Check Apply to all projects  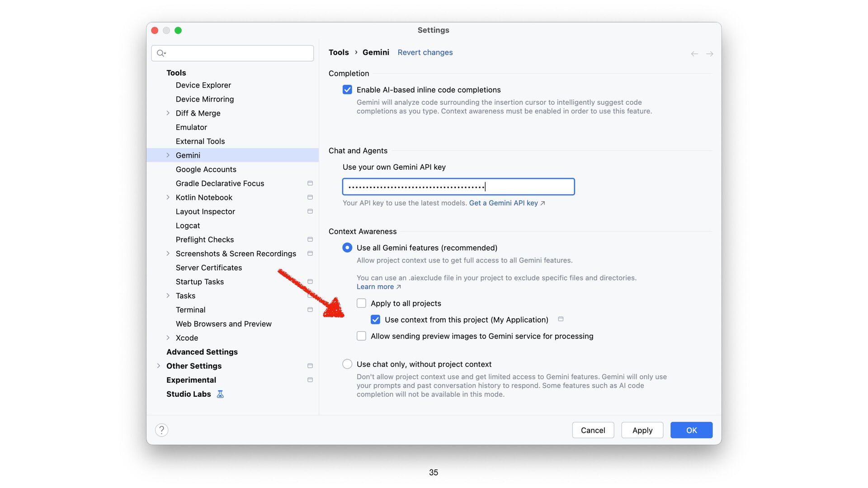[x=361, y=303]
